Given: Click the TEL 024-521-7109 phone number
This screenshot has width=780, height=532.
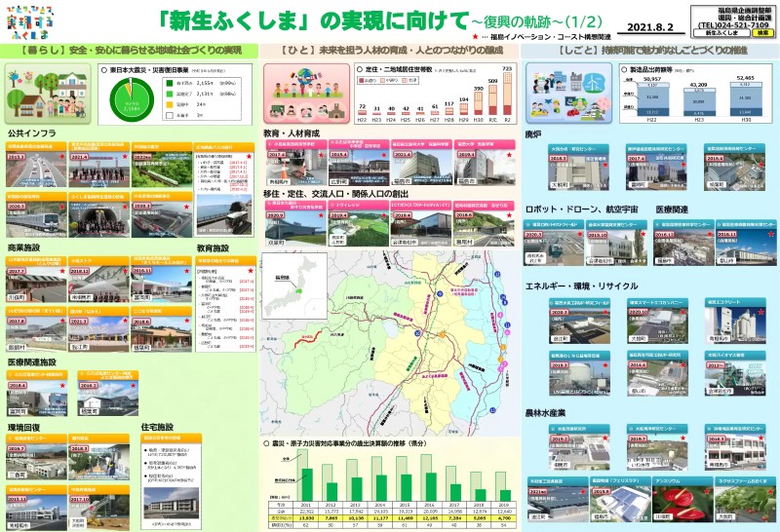Looking at the screenshot, I should 732,25.
